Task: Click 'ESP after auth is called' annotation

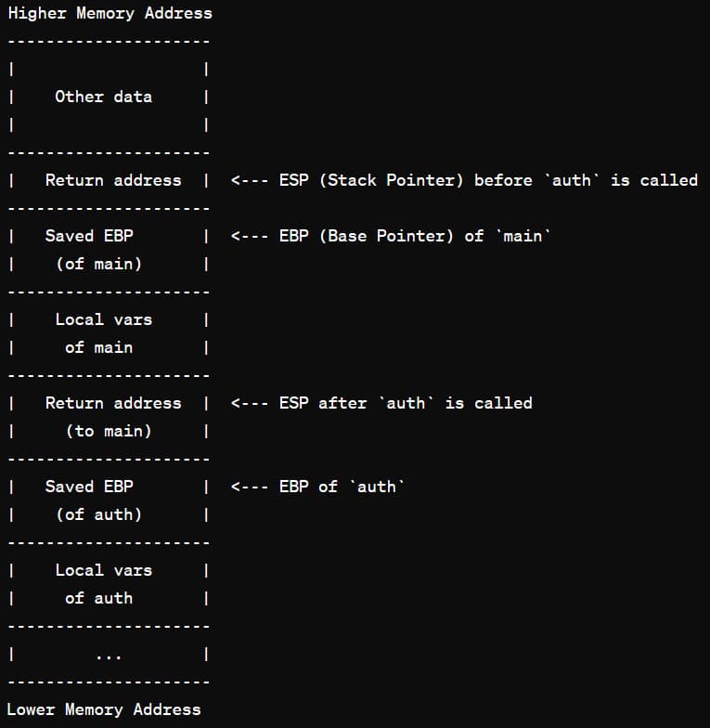Action: 406,403
